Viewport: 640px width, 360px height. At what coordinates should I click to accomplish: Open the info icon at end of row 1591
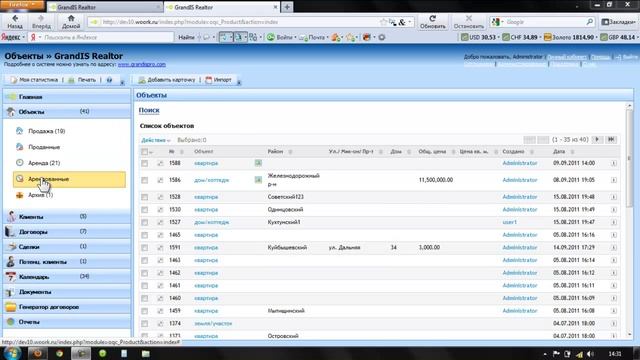point(613,248)
